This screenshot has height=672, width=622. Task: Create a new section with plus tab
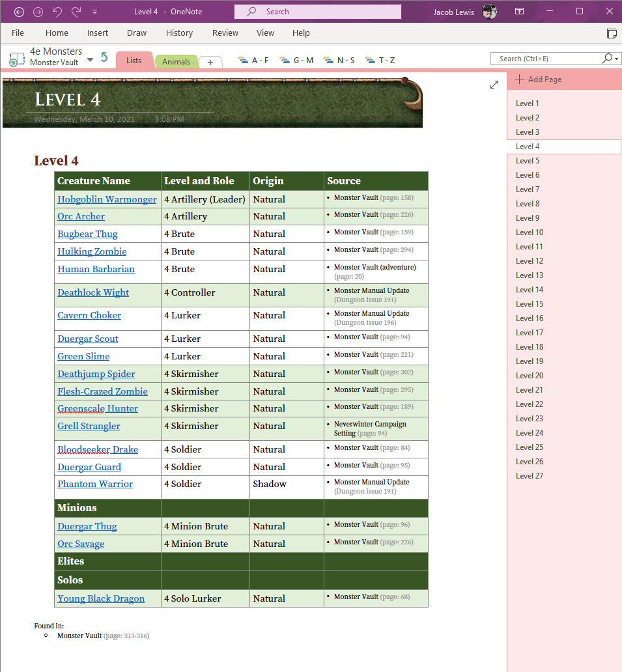(x=210, y=62)
